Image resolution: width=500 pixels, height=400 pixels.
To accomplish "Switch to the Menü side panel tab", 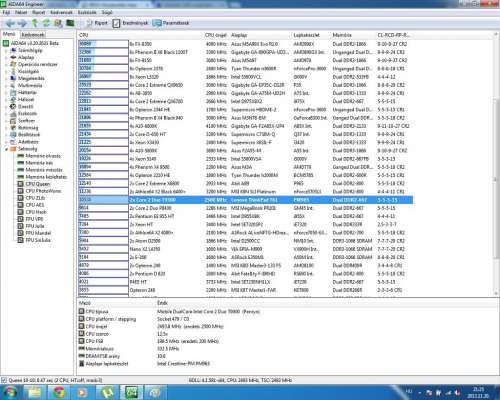I will pos(9,34).
